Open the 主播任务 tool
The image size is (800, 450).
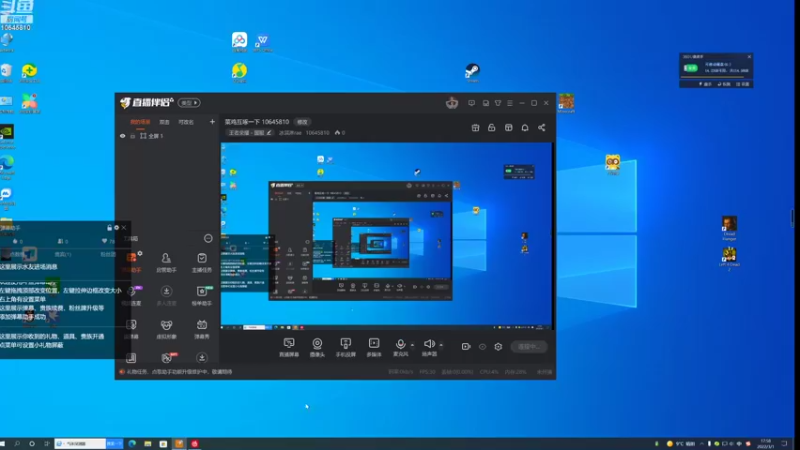(x=202, y=262)
